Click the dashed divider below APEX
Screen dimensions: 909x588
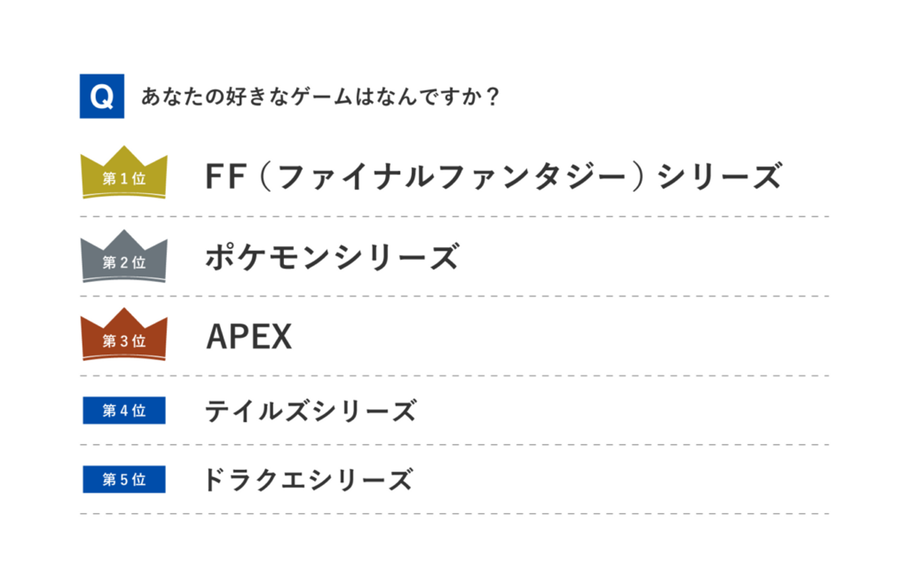(x=454, y=376)
